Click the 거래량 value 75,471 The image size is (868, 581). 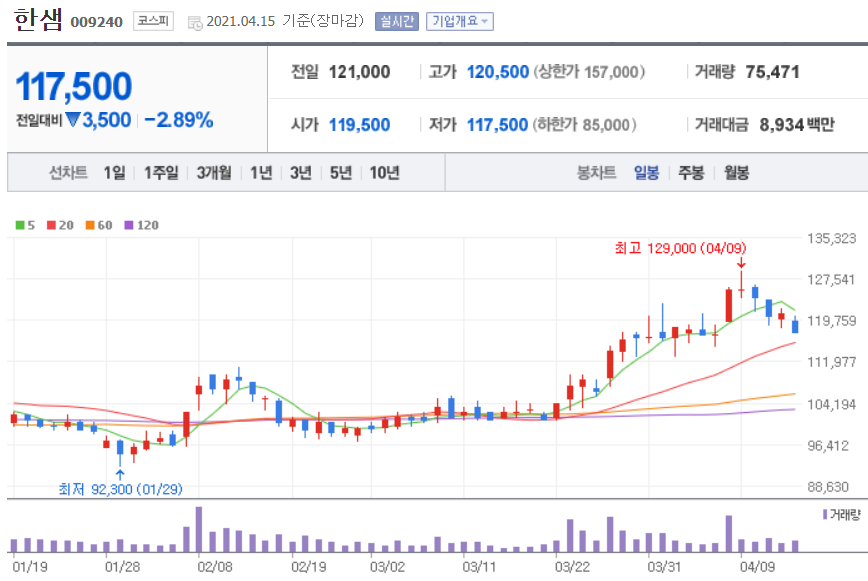click(x=772, y=72)
